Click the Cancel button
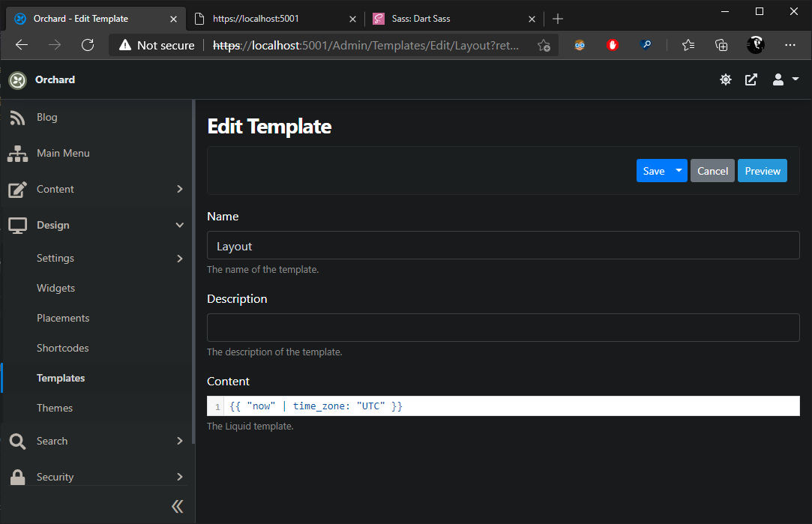This screenshot has height=524, width=812. pos(712,170)
